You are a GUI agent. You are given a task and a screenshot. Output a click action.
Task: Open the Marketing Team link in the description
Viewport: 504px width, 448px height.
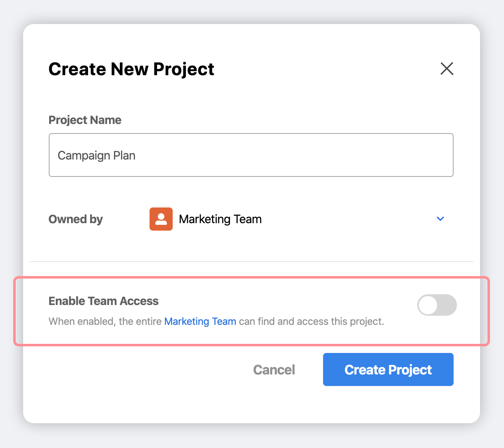pos(200,321)
